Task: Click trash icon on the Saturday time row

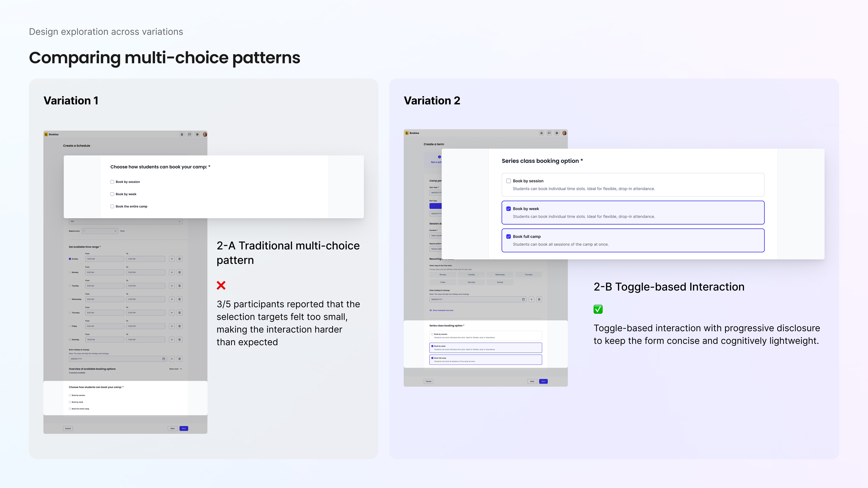Action: 180,339
